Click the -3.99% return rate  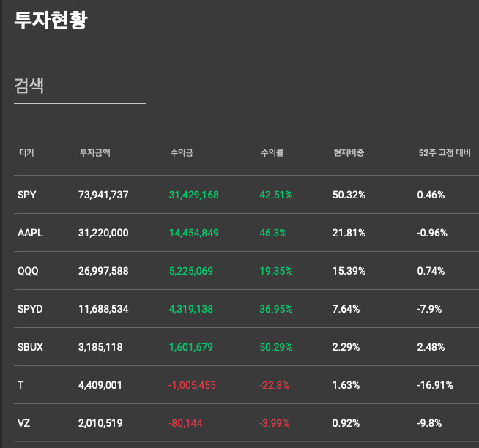[275, 423]
